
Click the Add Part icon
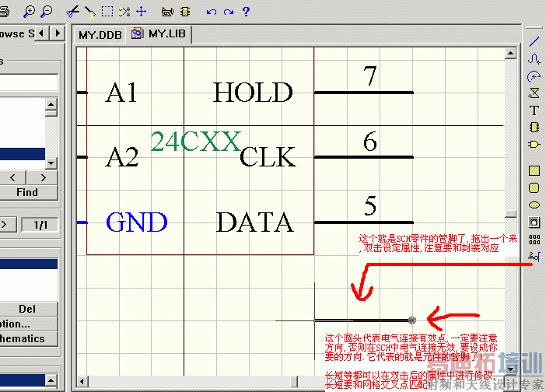pyautogui.click(x=534, y=144)
